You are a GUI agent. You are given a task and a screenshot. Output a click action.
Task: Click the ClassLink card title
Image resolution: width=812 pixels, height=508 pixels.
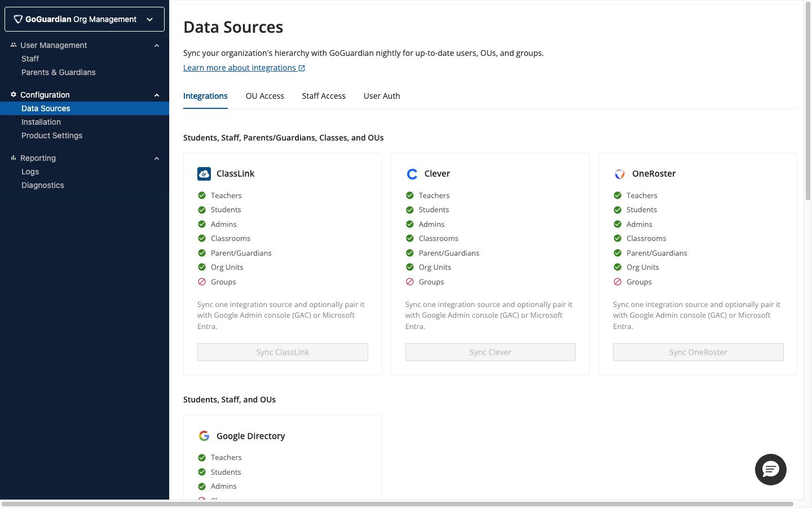click(x=236, y=174)
